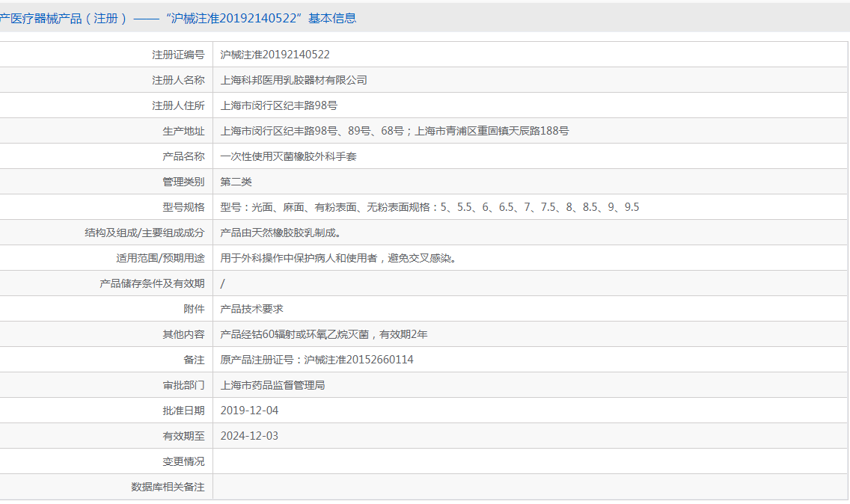Click the 注册人名称 label
The height and width of the screenshot is (504, 850).
(178, 80)
